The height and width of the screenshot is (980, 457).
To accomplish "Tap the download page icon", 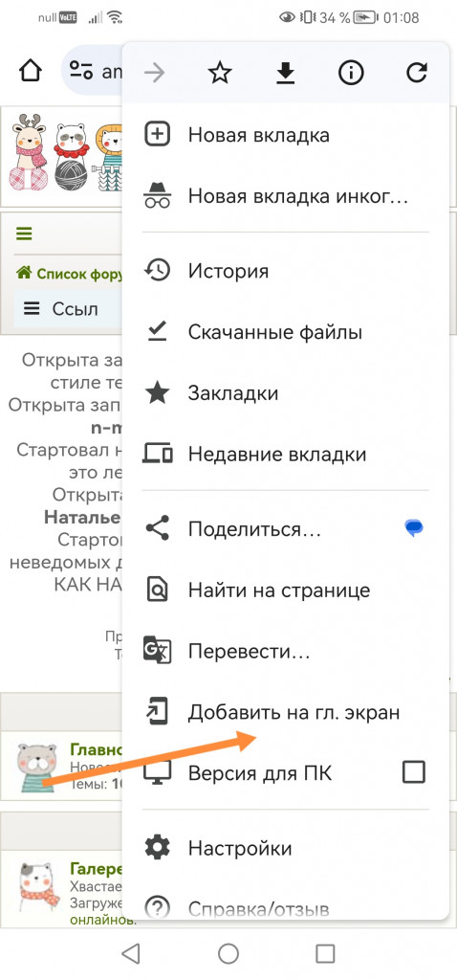I will tap(285, 74).
